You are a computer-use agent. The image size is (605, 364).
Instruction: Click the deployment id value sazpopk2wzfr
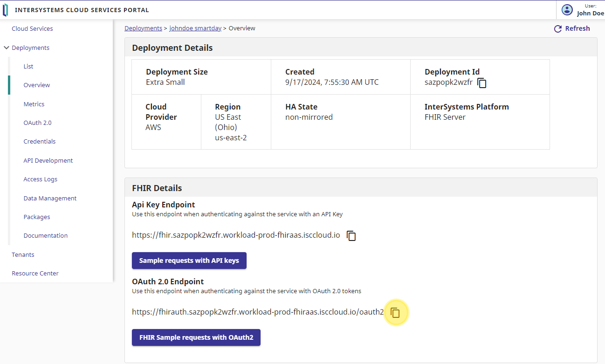point(448,82)
